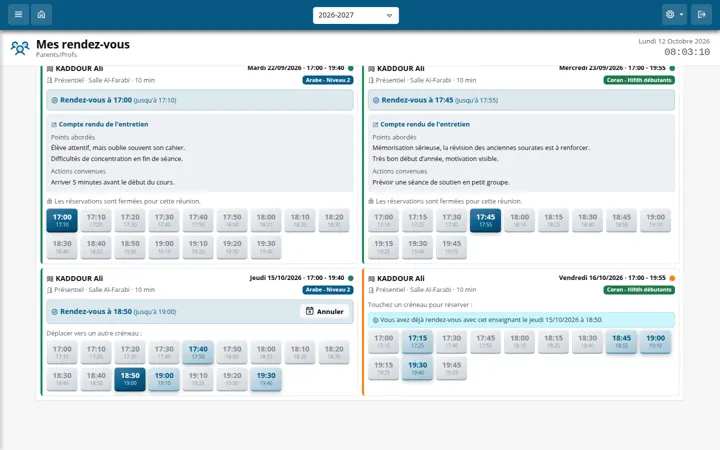This screenshot has height=450, width=720.
Task: Click the edit icon beside Compte rendu, Mardi card
Action: (54, 124)
